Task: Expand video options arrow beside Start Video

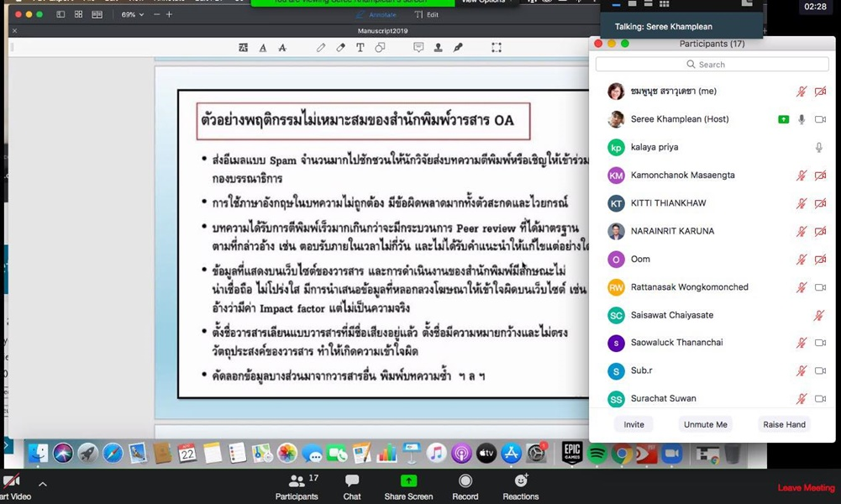Action: (x=43, y=484)
